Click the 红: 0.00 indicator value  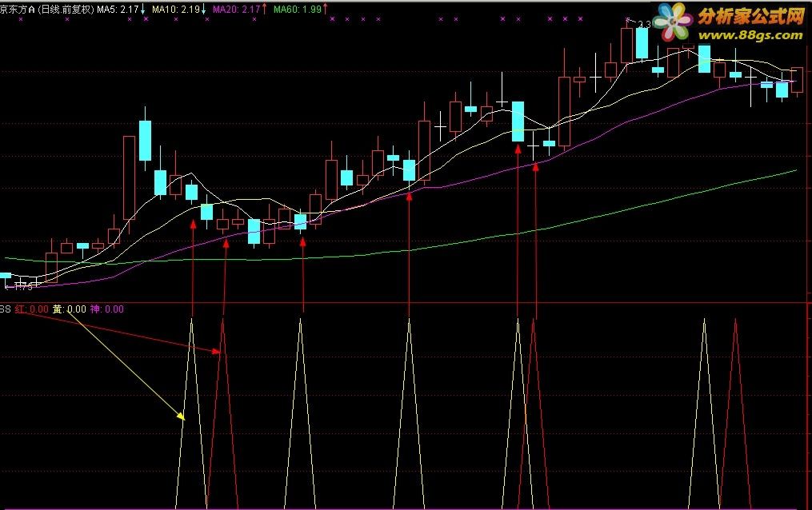click(31, 309)
